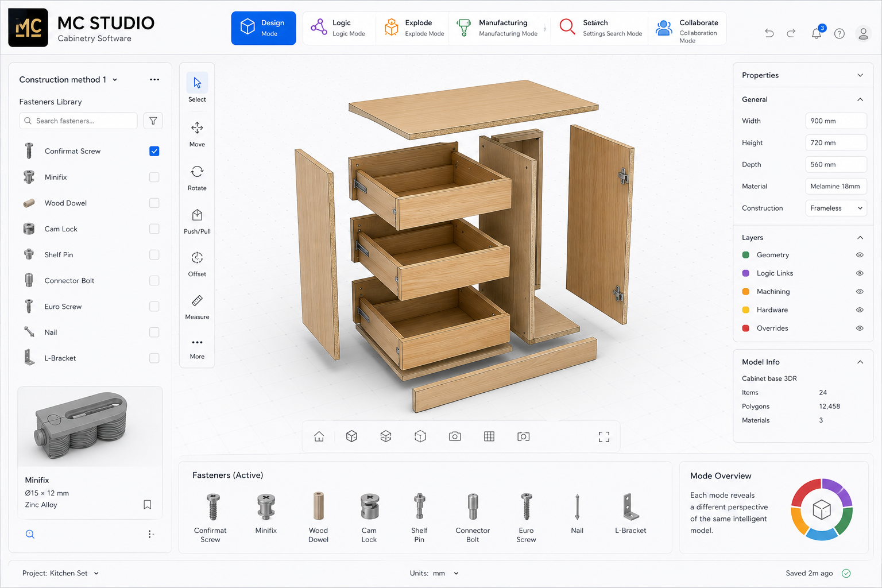Select Cam Lock in active fasteners row
This screenshot has height=588, width=882.
369,517
